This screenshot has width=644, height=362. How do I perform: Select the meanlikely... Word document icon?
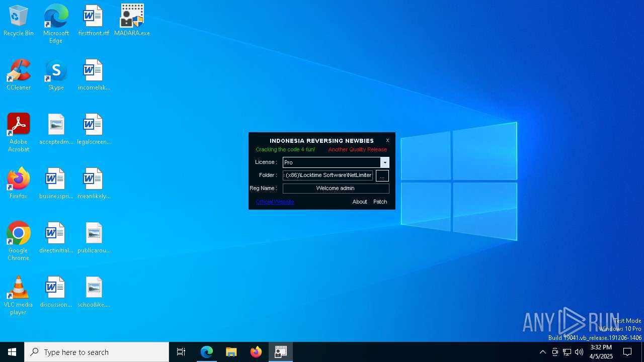[94, 184]
